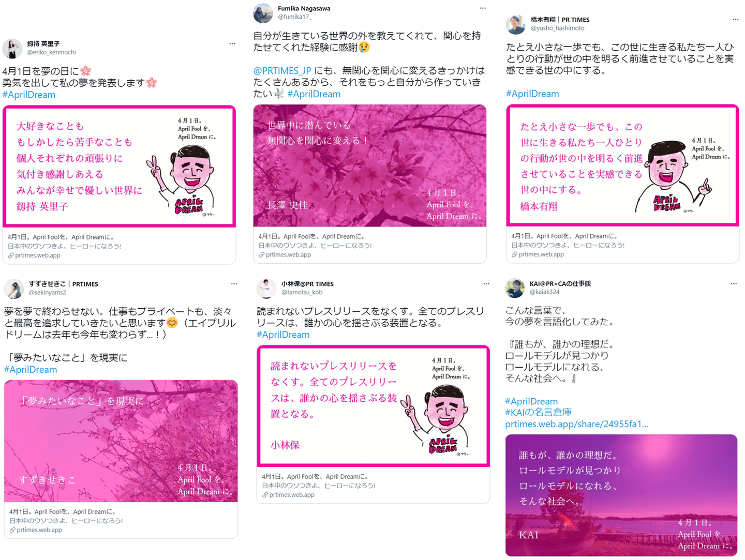This screenshot has height=560, width=745.
Task: Open more options on kaiak324's tweet
Action: (734, 284)
